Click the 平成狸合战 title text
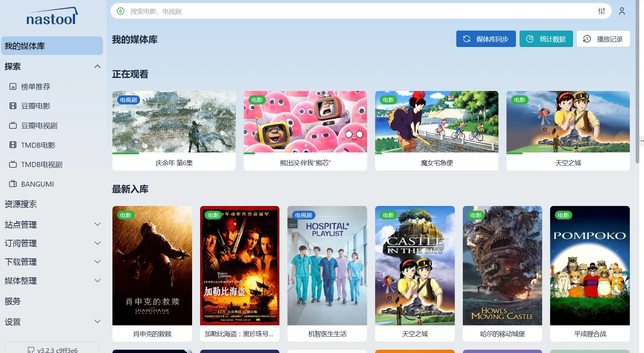The height and width of the screenshot is (353, 644). (590, 334)
